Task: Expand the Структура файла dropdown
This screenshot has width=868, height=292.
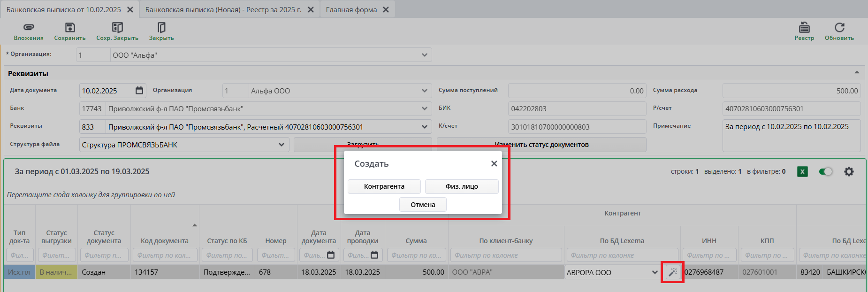Action: (281, 145)
